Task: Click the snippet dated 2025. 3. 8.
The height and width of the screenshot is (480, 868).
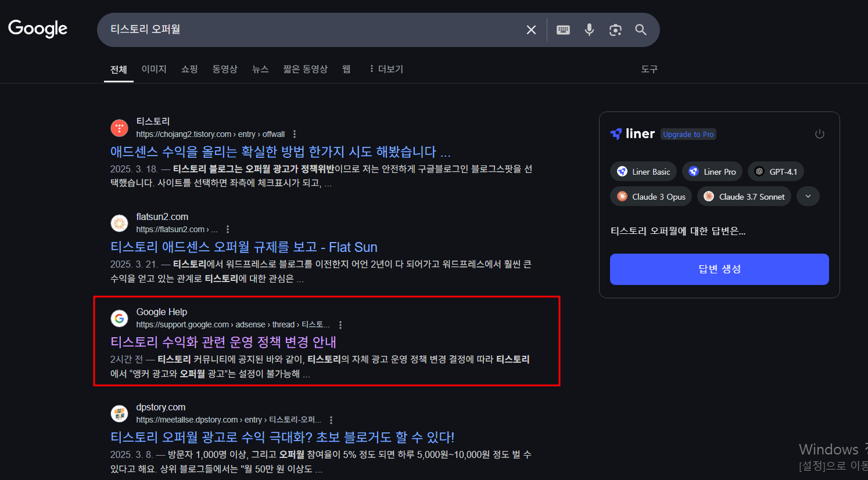Action: pos(321,461)
